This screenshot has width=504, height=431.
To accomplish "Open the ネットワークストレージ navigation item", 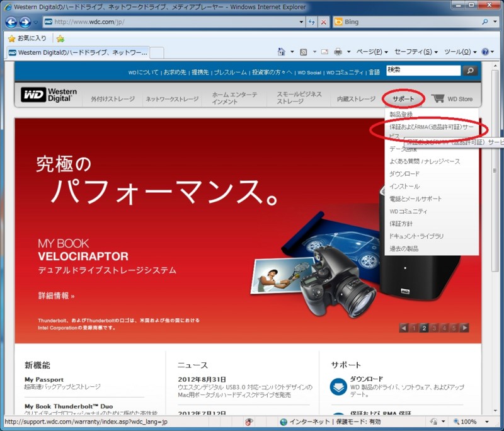I will pos(172,99).
